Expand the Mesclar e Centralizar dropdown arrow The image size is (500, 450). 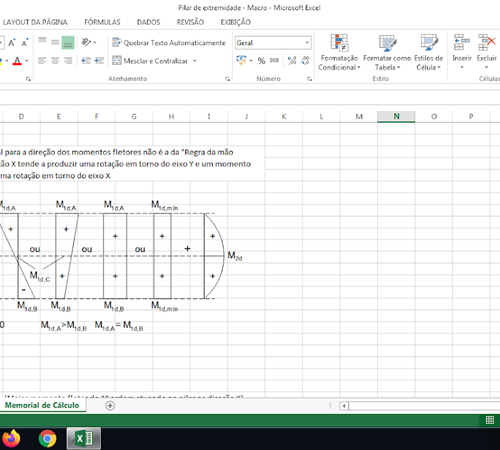click(195, 61)
